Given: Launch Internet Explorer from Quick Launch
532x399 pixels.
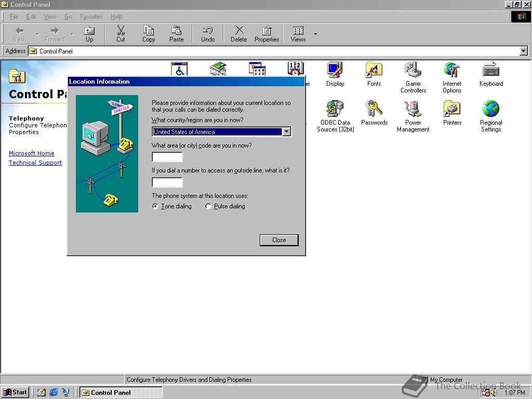Looking at the screenshot, I should (x=54, y=392).
